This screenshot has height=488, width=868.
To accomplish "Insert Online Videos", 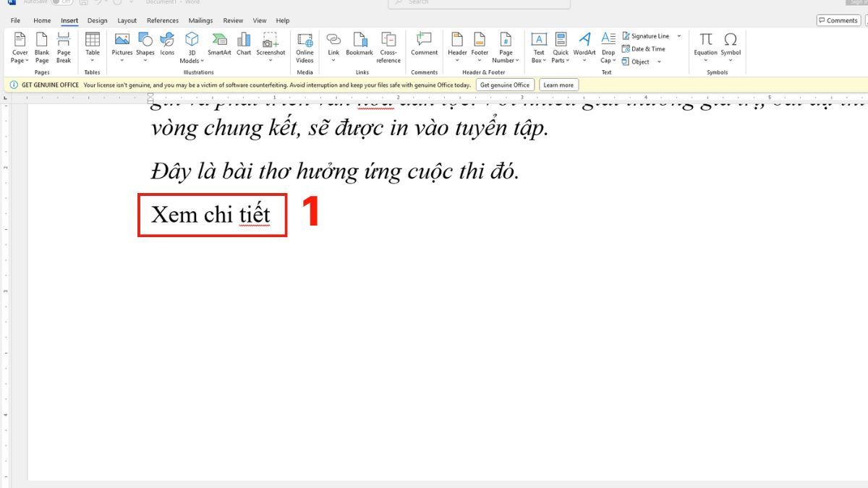I will tap(305, 48).
